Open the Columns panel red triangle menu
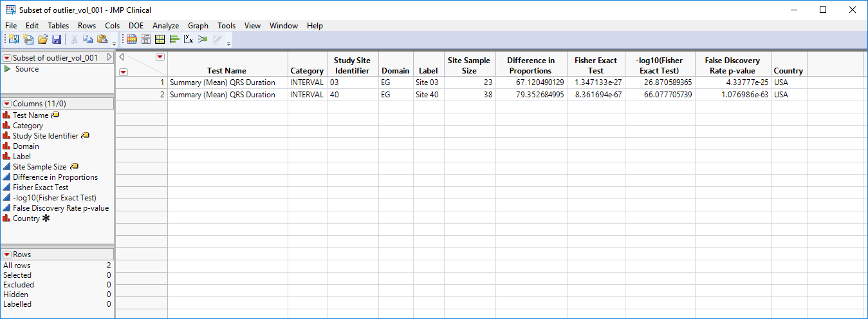Viewport: 868px width, 319px height. tap(7, 104)
